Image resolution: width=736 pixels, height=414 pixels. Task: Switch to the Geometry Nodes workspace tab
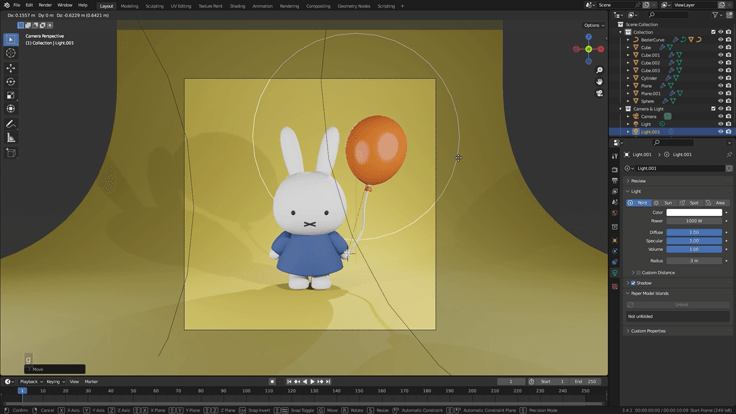tap(353, 6)
